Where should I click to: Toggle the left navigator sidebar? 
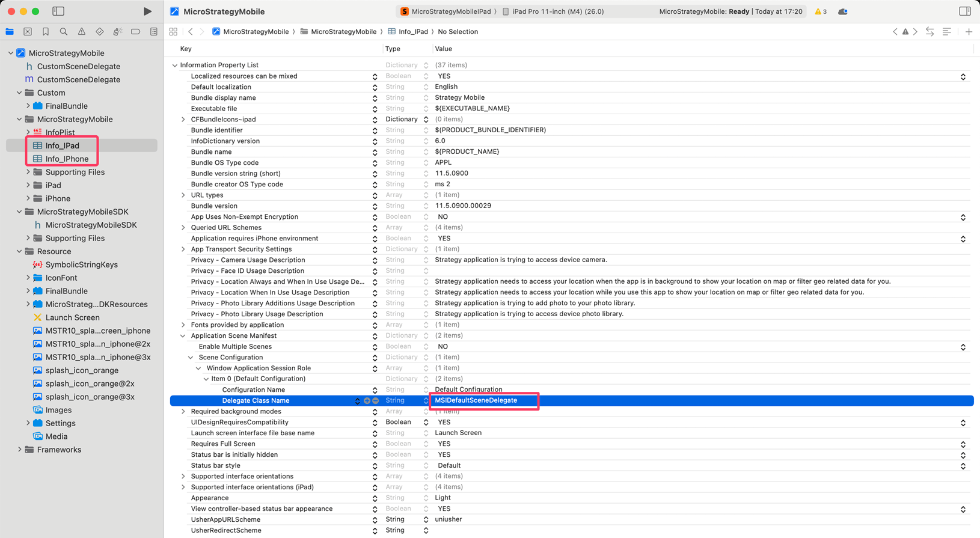pyautogui.click(x=58, y=11)
